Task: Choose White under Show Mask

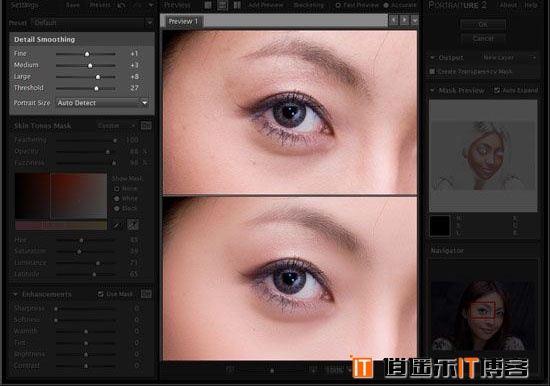Action: (117, 199)
